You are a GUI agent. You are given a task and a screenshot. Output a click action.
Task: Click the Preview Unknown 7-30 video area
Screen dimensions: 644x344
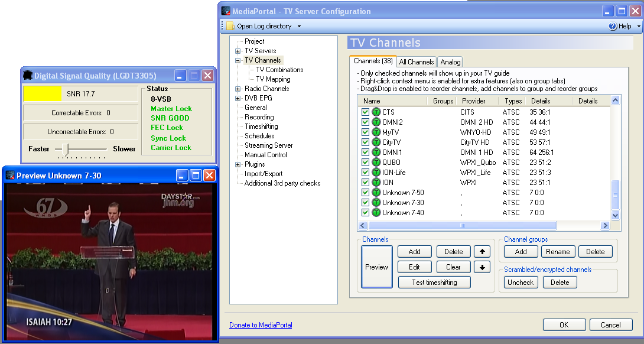[x=110, y=261]
